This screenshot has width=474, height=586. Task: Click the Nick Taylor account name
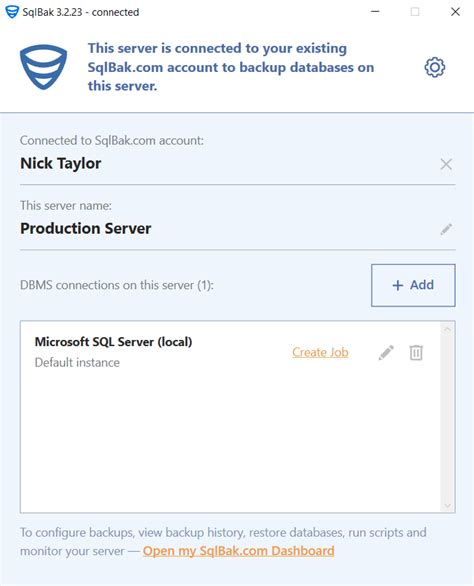61,163
